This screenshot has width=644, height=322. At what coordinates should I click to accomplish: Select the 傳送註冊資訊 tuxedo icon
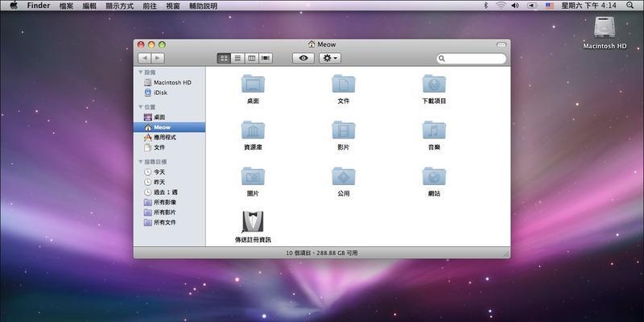point(253,222)
